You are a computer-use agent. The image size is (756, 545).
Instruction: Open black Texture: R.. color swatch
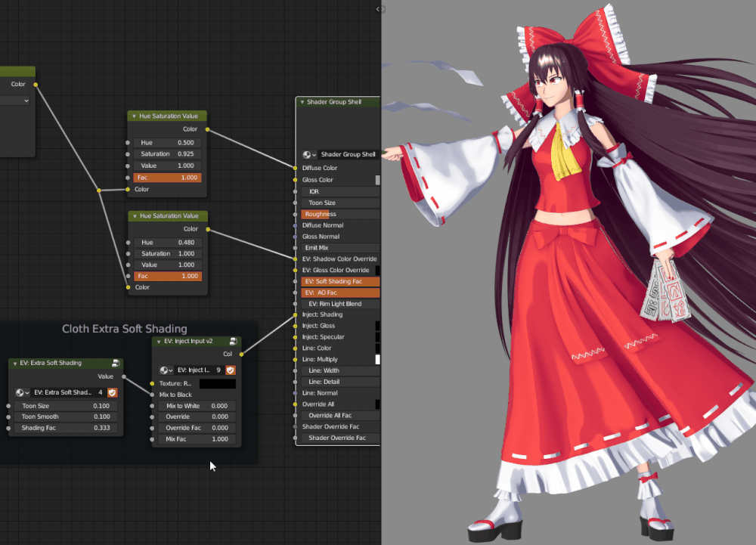pos(218,383)
